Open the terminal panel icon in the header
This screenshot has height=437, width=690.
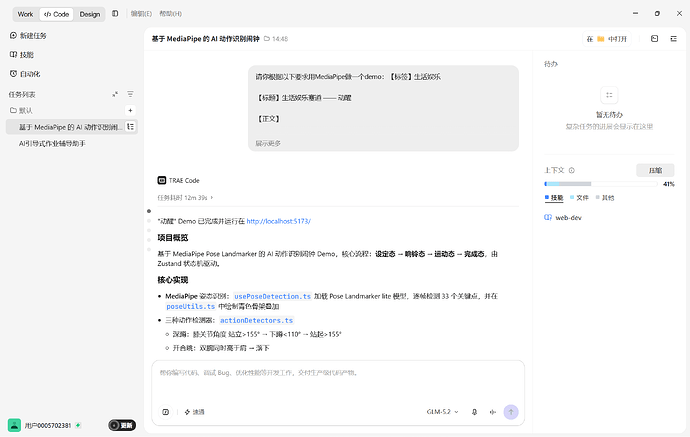click(x=654, y=39)
